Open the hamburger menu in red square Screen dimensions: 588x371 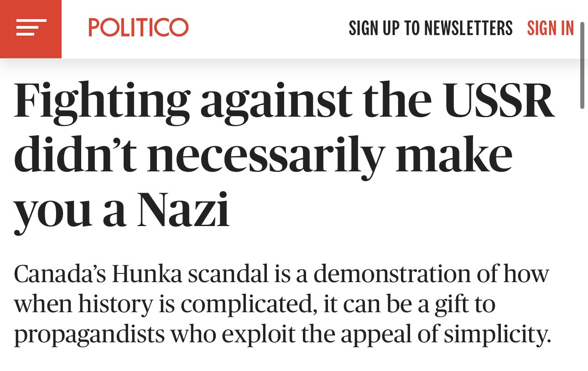31,29
